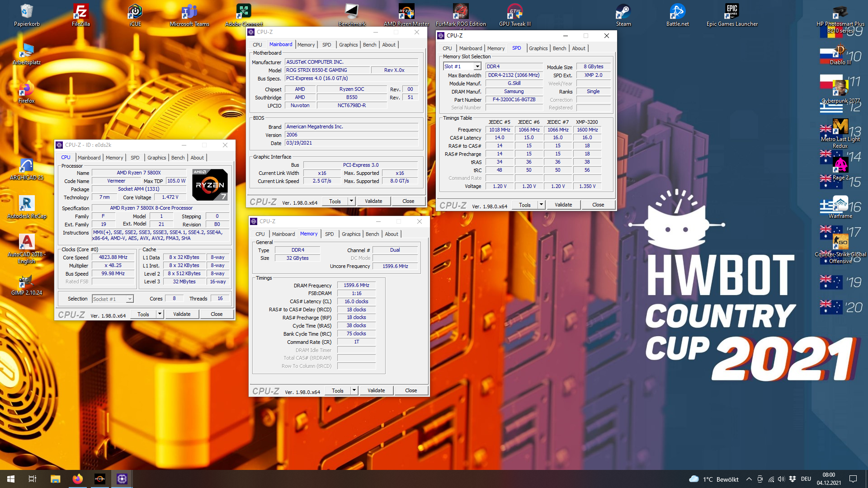Launch AMD Ryzen Master shortcut
The image size is (868, 488).
click(x=406, y=15)
